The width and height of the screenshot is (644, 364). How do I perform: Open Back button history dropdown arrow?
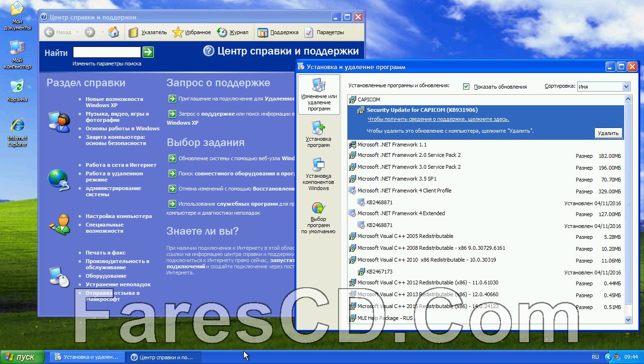tap(77, 32)
